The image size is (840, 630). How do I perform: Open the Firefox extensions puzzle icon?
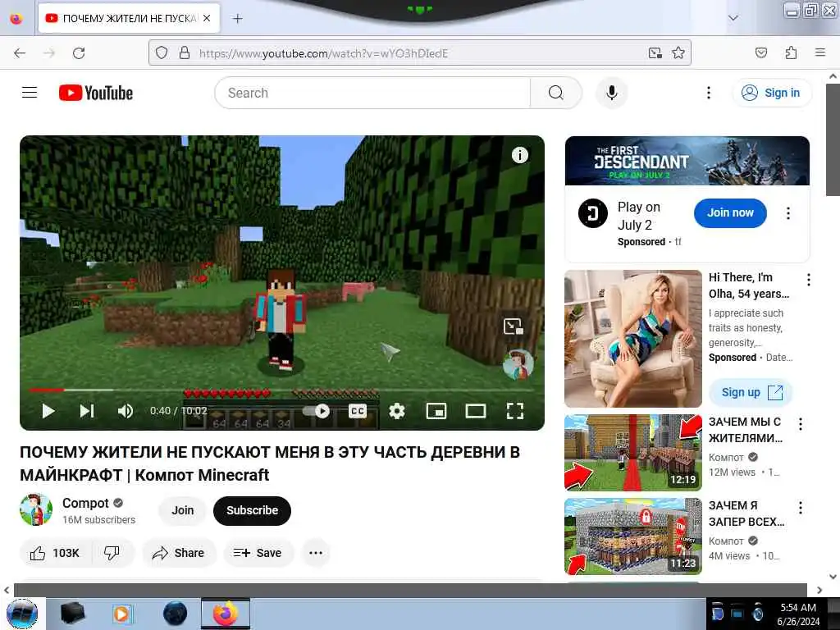click(791, 53)
